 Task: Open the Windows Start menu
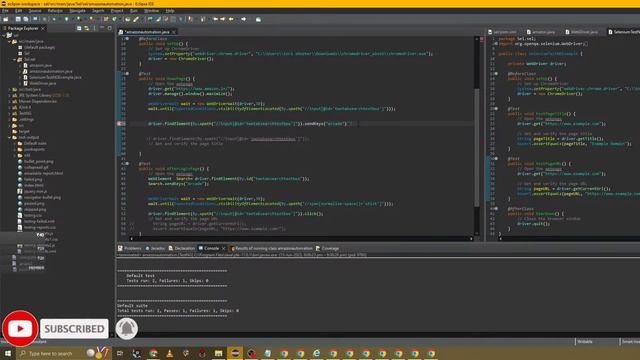[x=8, y=353]
